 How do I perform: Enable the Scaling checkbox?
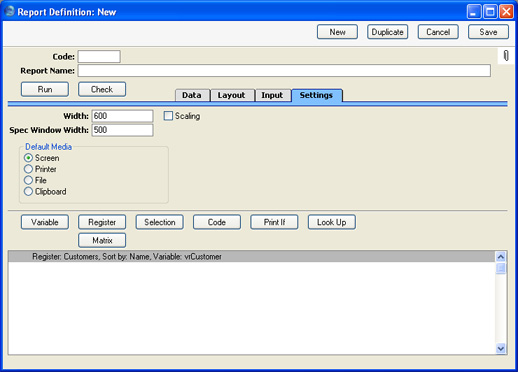coord(168,116)
